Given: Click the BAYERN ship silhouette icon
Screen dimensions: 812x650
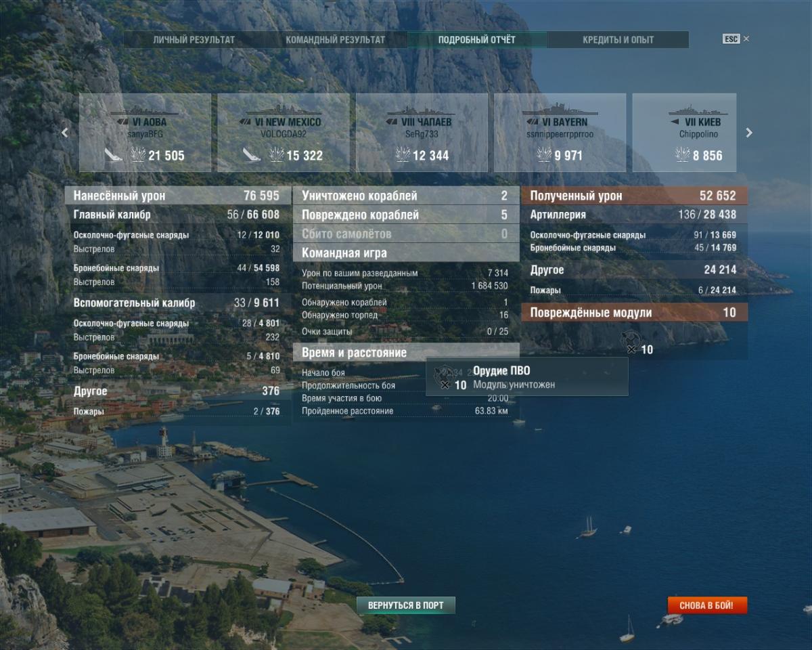Looking at the screenshot, I should (560, 111).
